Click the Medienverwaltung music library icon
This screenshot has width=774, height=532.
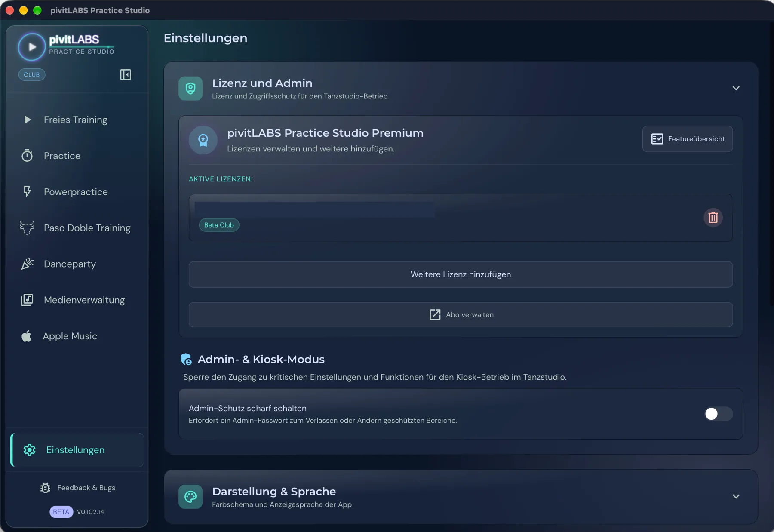point(27,300)
